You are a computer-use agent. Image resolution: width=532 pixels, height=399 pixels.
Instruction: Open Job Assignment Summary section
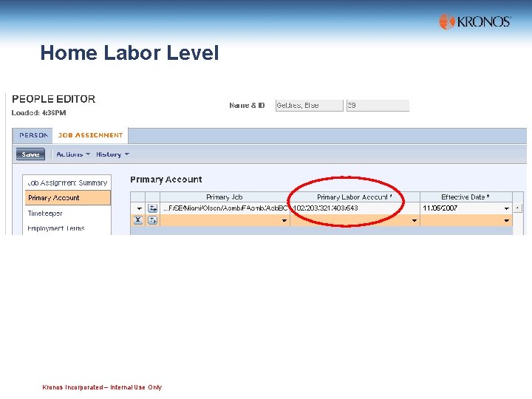click(x=67, y=183)
